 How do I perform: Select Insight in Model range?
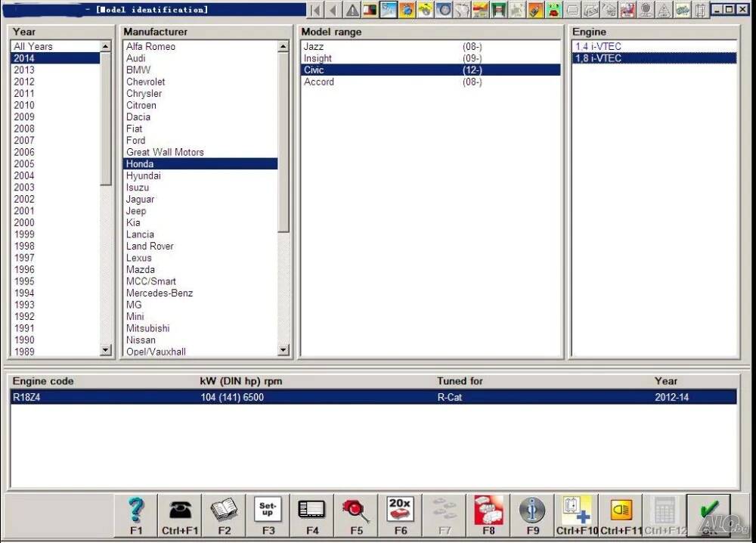[431, 58]
